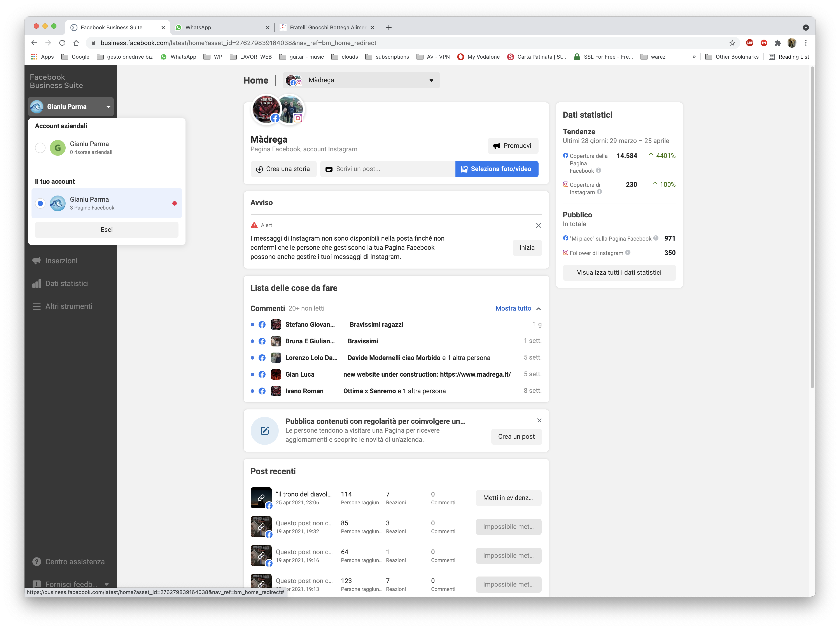Click the Màdrega Instagram profile picture
Screen dimensions: 840x629
point(291,109)
